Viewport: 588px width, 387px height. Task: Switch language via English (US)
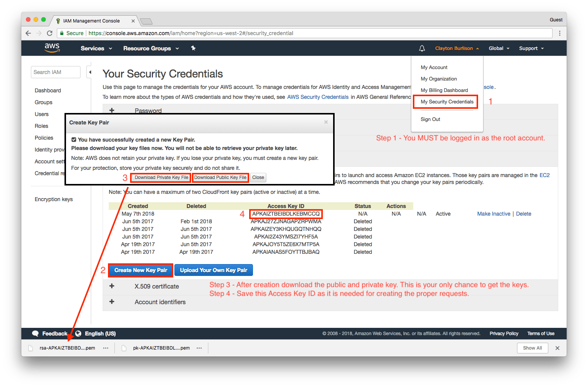pyautogui.click(x=100, y=334)
